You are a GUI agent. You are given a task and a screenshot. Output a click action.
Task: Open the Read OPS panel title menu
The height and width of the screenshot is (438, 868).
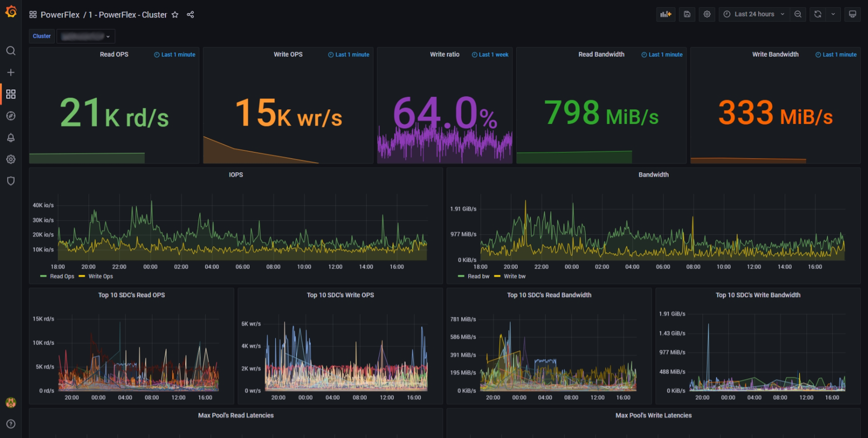click(114, 54)
